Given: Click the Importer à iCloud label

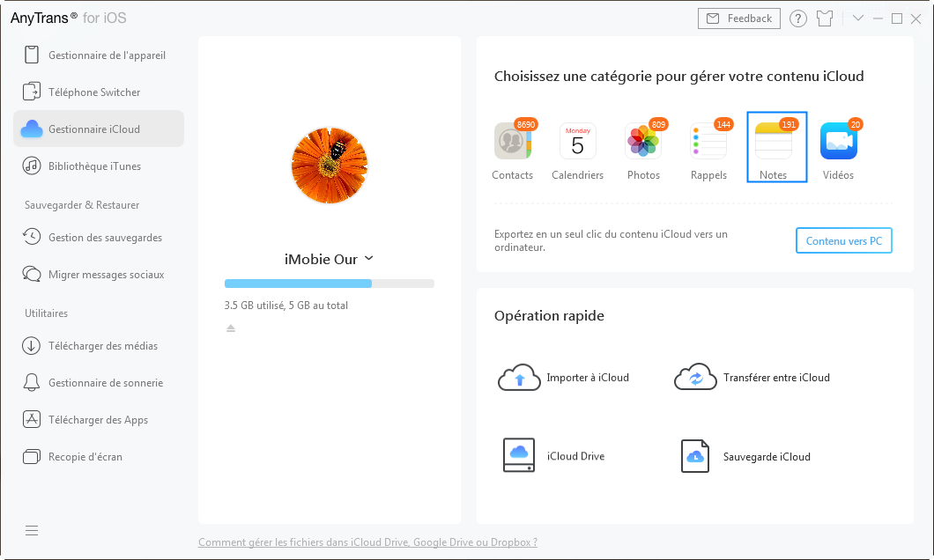Looking at the screenshot, I should pos(588,378).
